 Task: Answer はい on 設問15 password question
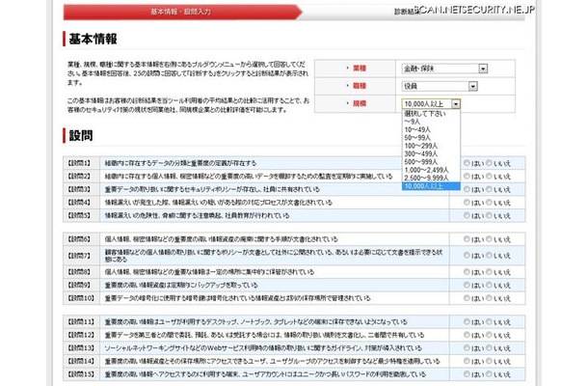click(467, 374)
